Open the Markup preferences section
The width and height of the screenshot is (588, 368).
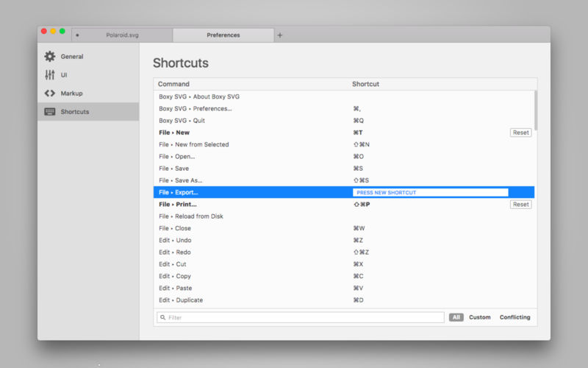71,93
